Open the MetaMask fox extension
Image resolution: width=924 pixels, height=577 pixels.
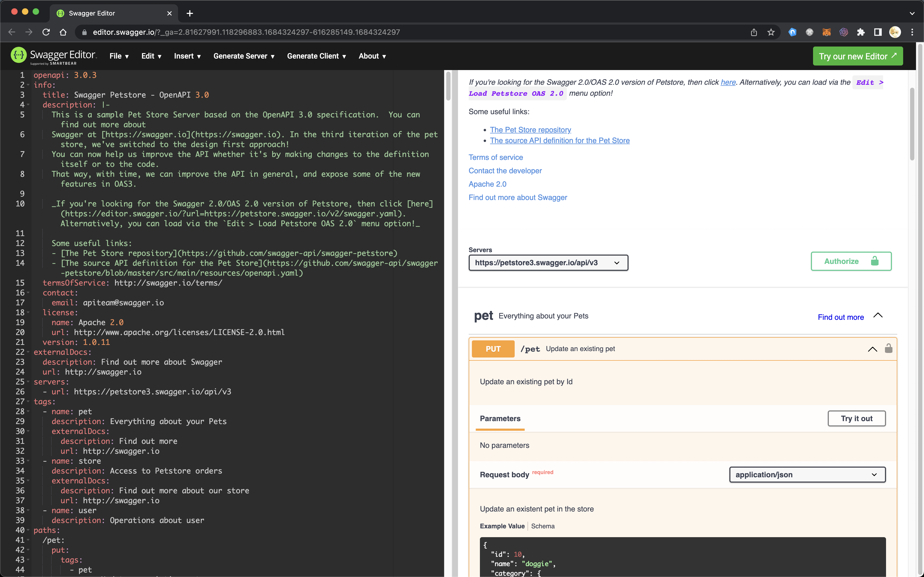(826, 32)
